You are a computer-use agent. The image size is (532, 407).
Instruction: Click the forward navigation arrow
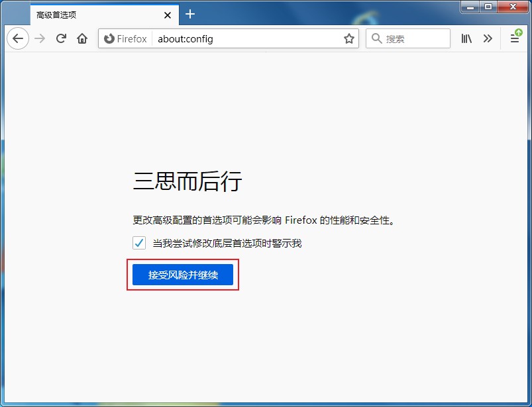39,38
